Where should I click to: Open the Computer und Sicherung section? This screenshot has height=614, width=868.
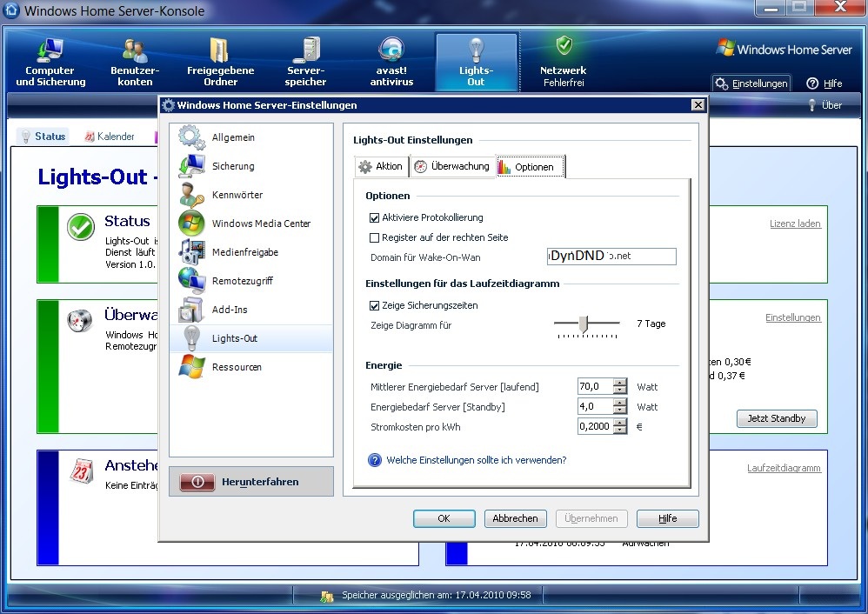coord(50,62)
